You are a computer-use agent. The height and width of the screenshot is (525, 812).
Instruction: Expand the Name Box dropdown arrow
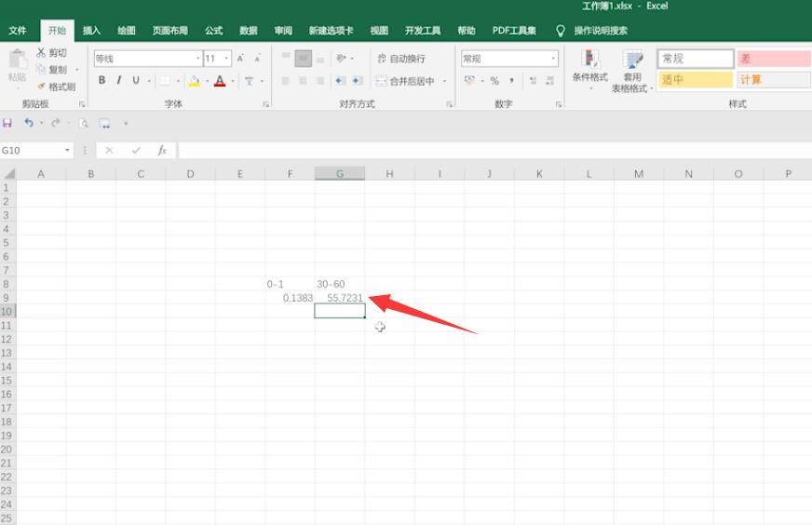pos(67,150)
